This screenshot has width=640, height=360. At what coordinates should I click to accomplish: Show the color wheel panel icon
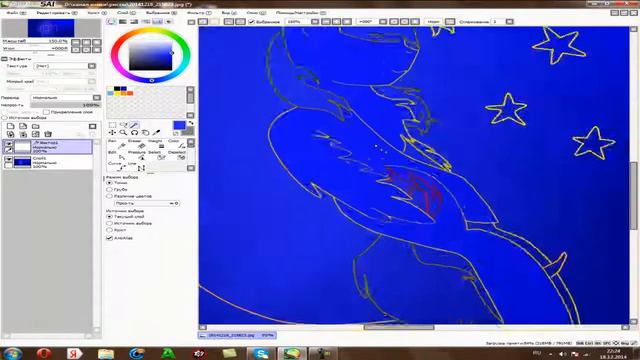[x=111, y=22]
